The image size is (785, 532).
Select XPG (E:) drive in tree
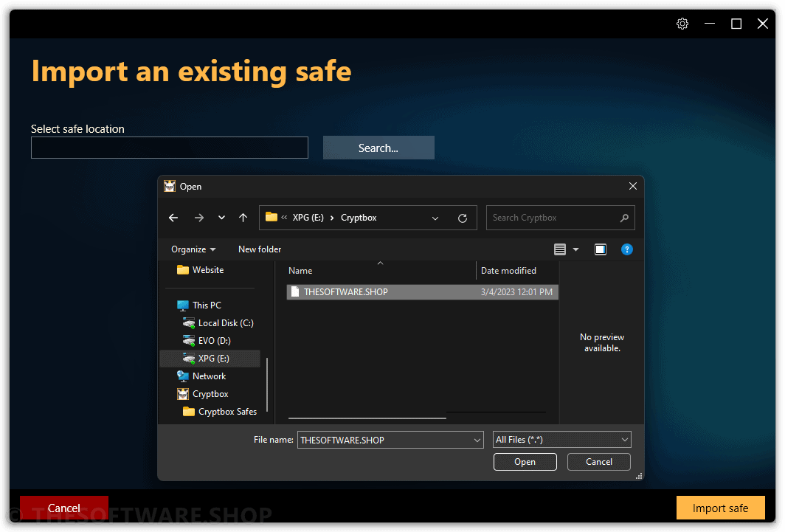[x=210, y=359]
